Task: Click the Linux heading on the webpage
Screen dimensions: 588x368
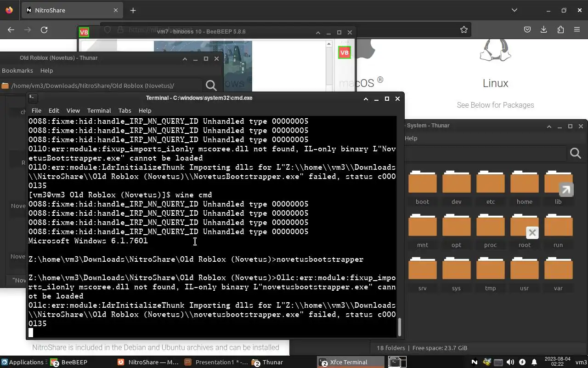Action: click(x=495, y=83)
